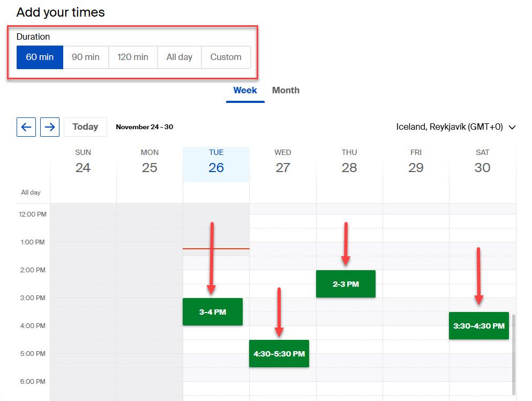532x401 pixels.
Task: Click the previous week arrow
Action: pos(26,127)
